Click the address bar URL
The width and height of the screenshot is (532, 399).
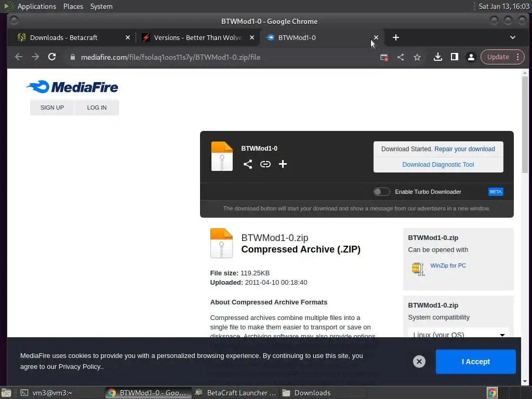tap(170, 57)
